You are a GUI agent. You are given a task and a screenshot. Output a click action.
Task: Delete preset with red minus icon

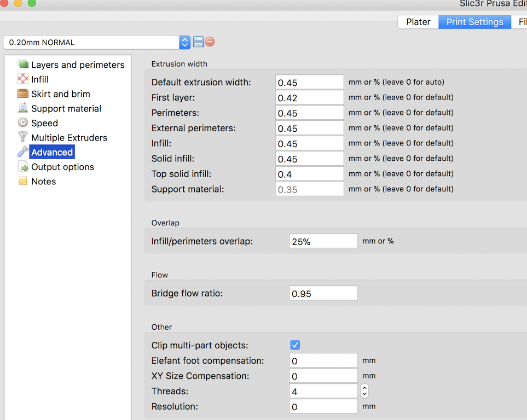(x=210, y=42)
